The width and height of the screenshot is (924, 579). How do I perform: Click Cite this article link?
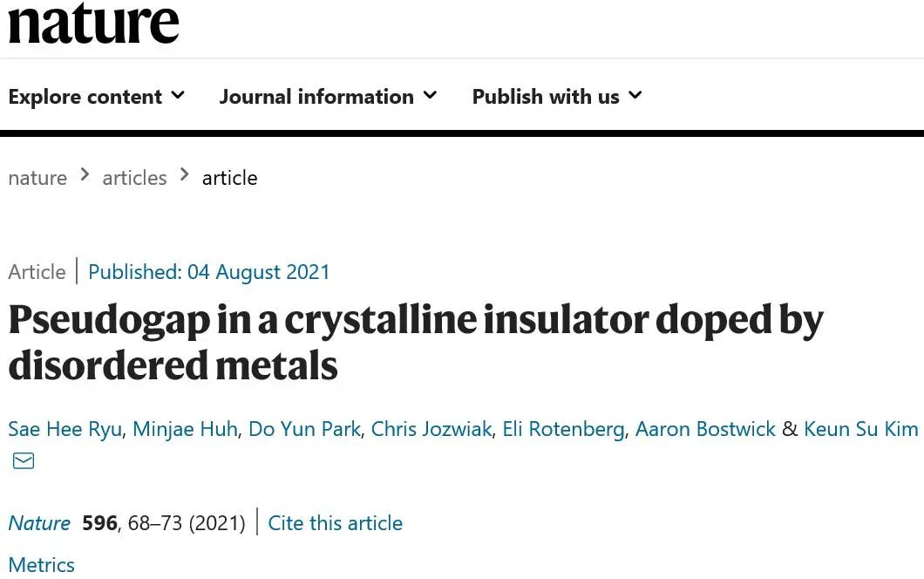tap(336, 523)
